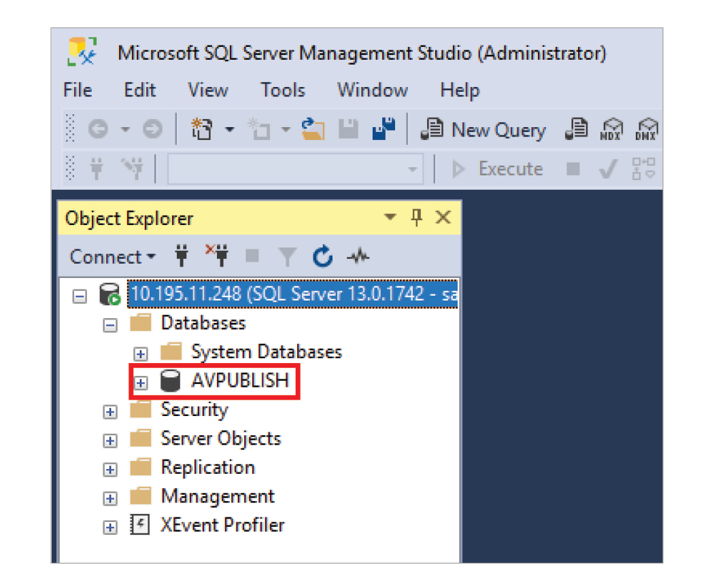Click the Database Engine Query icon
The image size is (714, 588).
coord(577,129)
